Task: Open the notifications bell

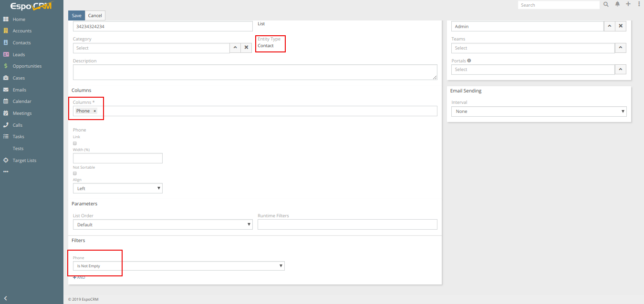Action: coord(617,4)
